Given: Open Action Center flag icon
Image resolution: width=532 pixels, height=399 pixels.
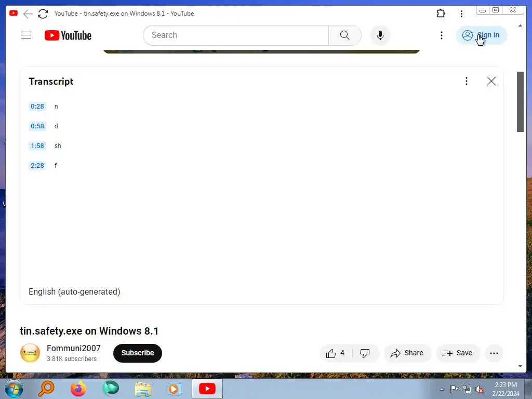Looking at the screenshot, I should point(454,389).
